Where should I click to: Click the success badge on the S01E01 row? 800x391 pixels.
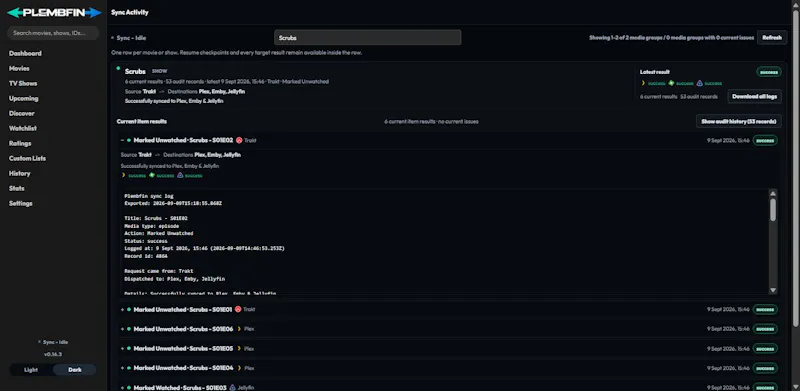pos(765,309)
